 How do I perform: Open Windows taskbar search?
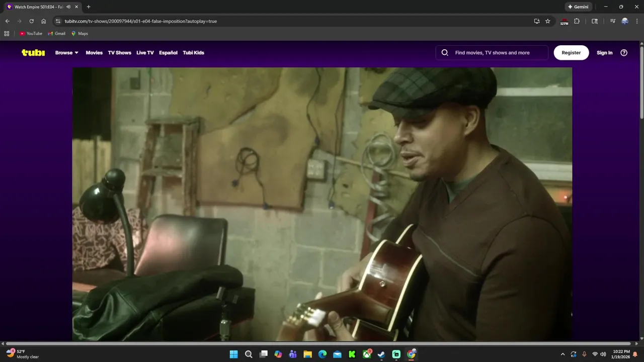(x=249, y=354)
